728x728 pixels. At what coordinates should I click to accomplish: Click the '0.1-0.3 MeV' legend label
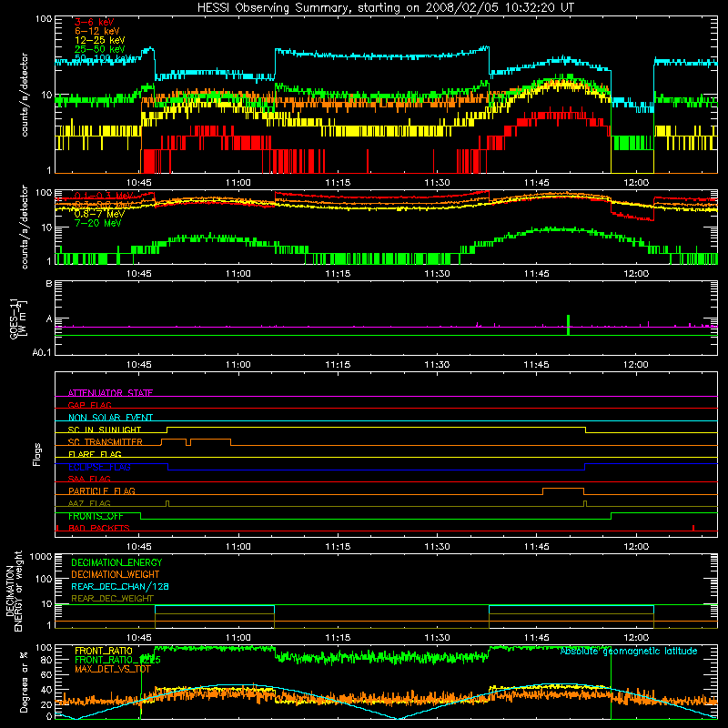pyautogui.click(x=104, y=196)
